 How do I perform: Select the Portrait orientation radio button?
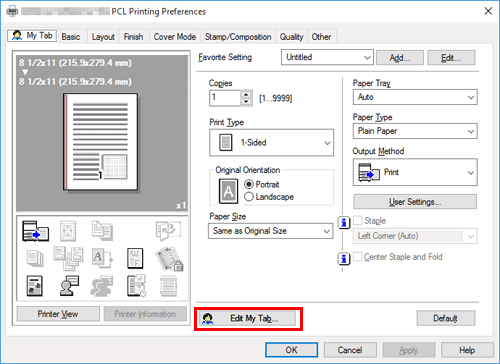[249, 184]
